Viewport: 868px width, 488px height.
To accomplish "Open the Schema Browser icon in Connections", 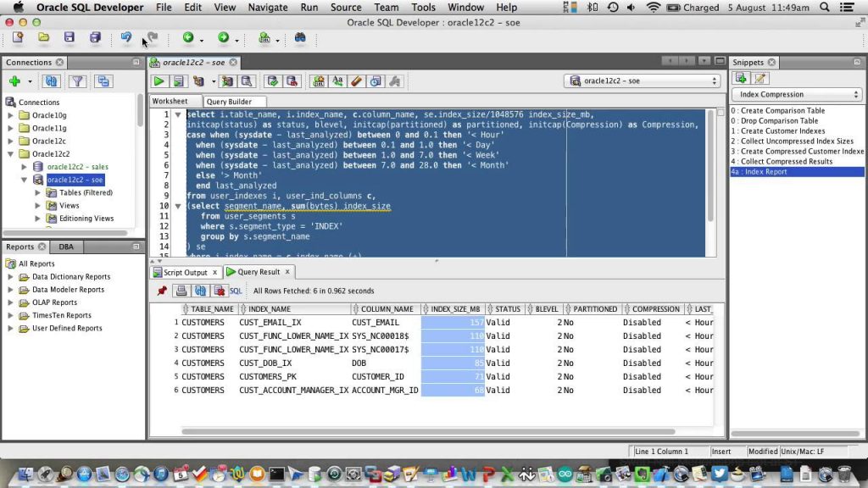I will point(103,81).
